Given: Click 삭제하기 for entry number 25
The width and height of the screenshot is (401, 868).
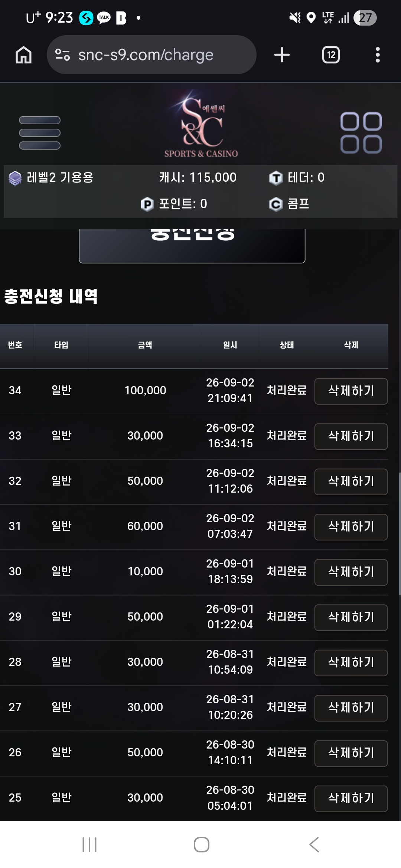Looking at the screenshot, I should tap(351, 798).
